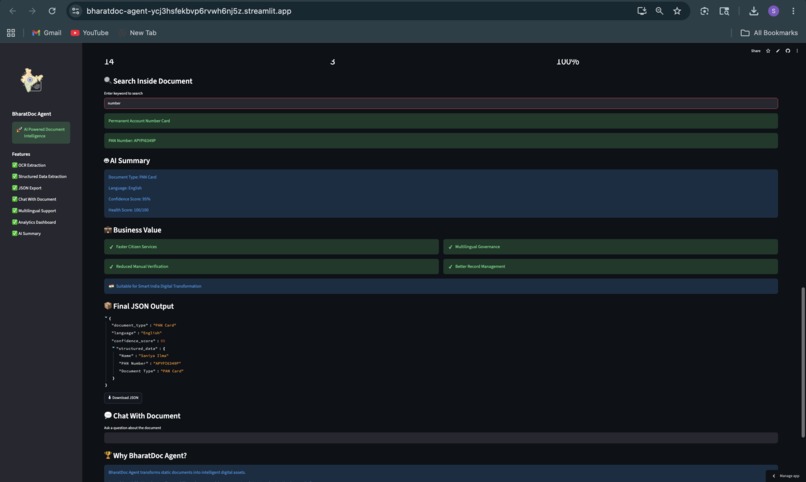The image size is (806, 482).
Task: Open New Tab bookmark
Action: [x=138, y=33]
